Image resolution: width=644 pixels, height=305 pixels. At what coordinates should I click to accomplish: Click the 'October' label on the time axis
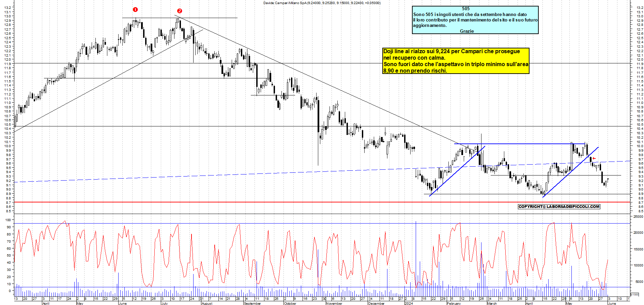point(290,303)
